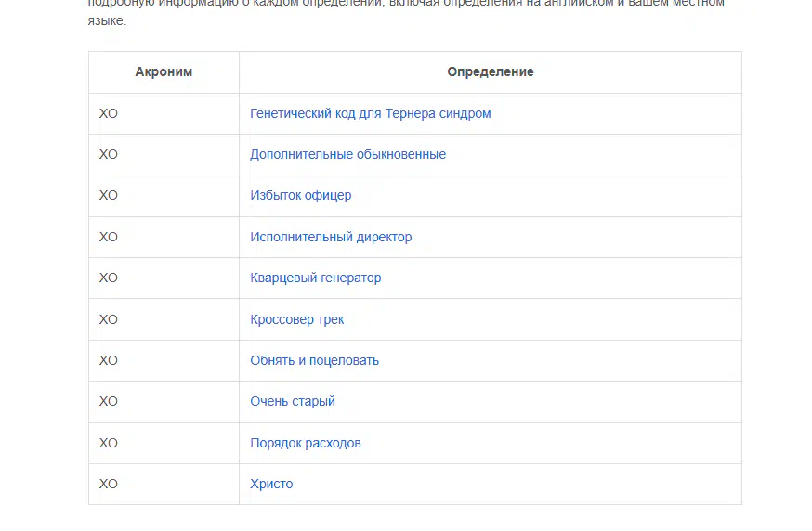Click the XO acronym beside 'Исполнительный директор'
The width and height of the screenshot is (812, 531).
109,237
